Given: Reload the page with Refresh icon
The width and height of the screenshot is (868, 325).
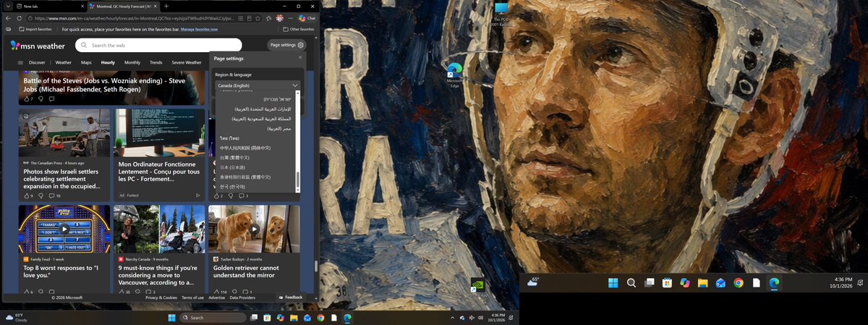Looking at the screenshot, I should [20, 18].
